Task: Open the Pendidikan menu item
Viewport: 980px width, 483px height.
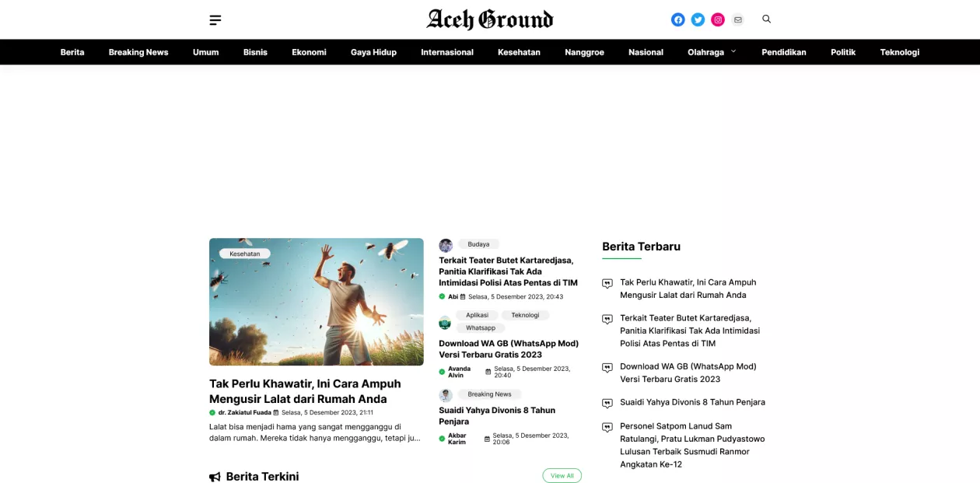Action: pyautogui.click(x=784, y=52)
